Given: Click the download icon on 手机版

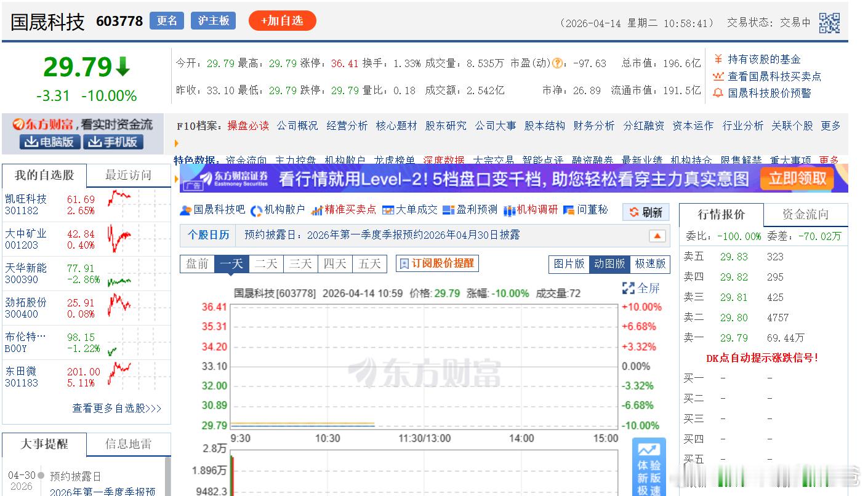Looking at the screenshot, I should 94,142.
